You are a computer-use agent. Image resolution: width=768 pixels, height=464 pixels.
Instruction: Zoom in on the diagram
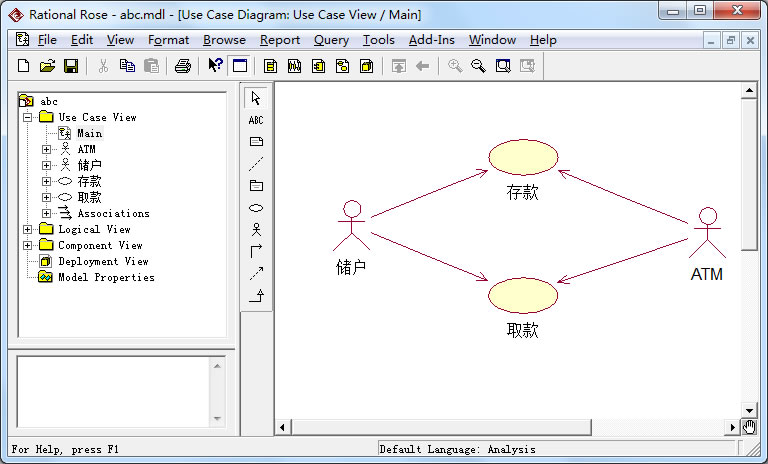[x=455, y=66]
